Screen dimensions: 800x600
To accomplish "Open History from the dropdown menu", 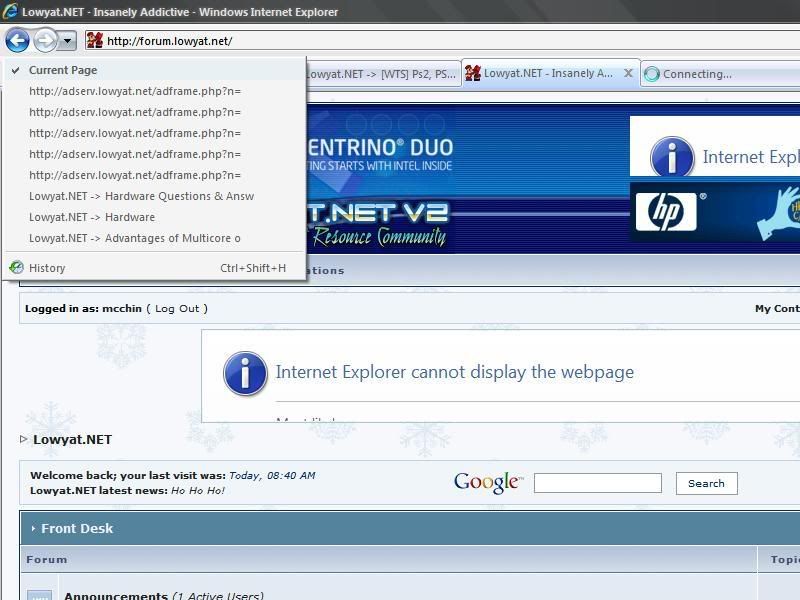I will pos(47,268).
